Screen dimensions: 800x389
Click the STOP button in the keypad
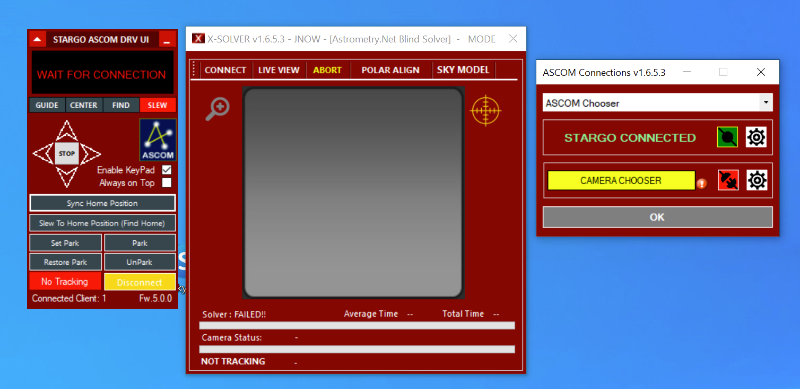[x=67, y=153]
